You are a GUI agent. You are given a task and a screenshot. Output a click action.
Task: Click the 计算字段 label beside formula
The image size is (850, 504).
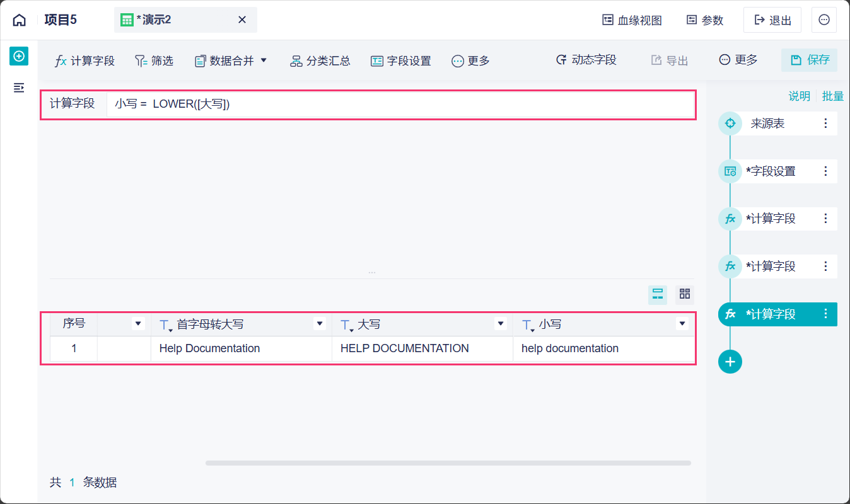pos(73,103)
